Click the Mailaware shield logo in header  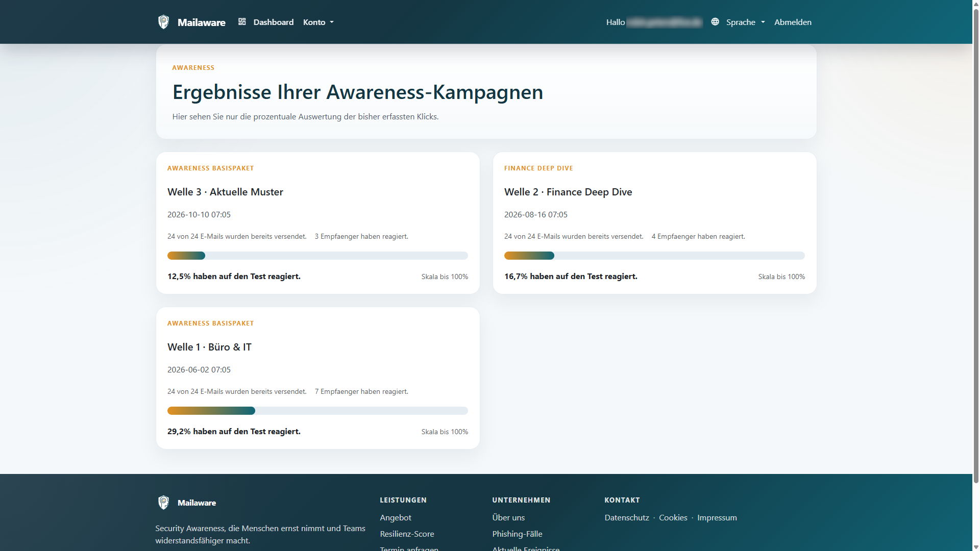click(163, 22)
